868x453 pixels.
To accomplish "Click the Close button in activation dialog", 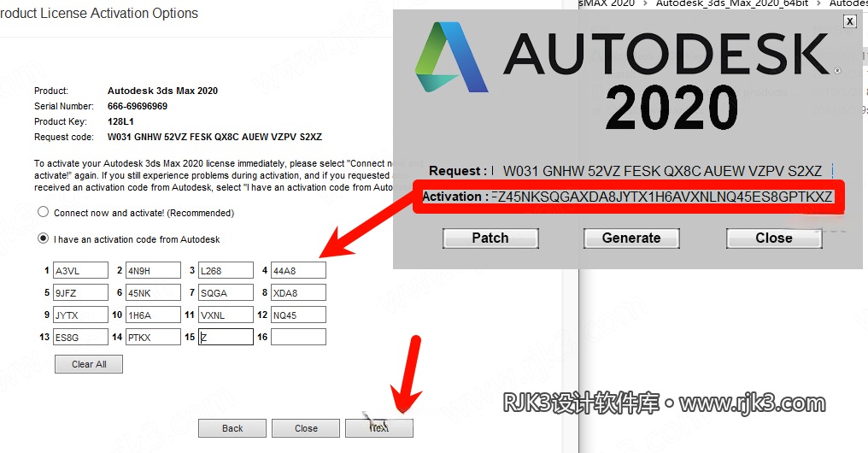I will click(306, 428).
